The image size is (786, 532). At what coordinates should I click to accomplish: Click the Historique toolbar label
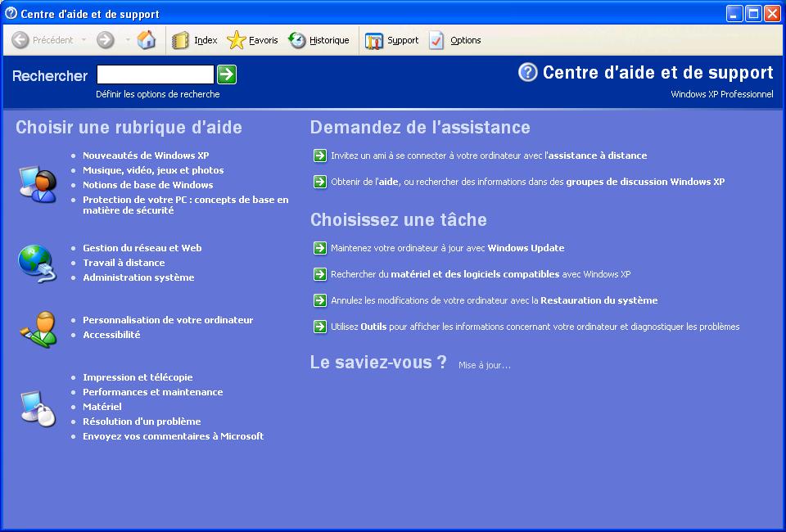point(329,40)
